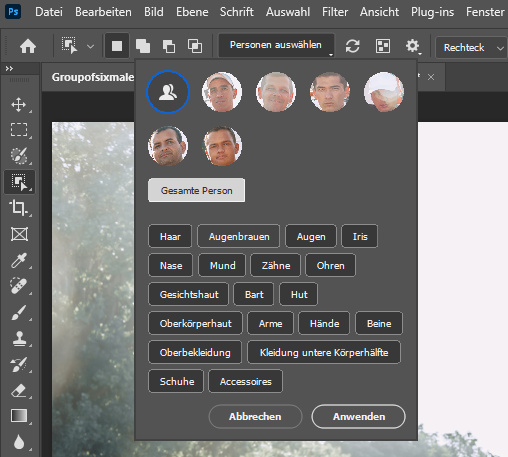Expand the Rechteck mode dropdown

click(x=471, y=47)
